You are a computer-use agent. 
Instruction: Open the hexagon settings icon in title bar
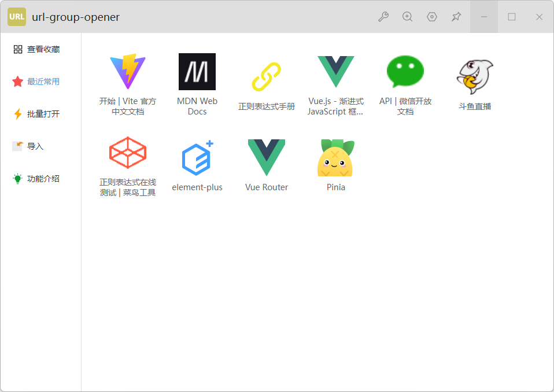[x=432, y=17]
